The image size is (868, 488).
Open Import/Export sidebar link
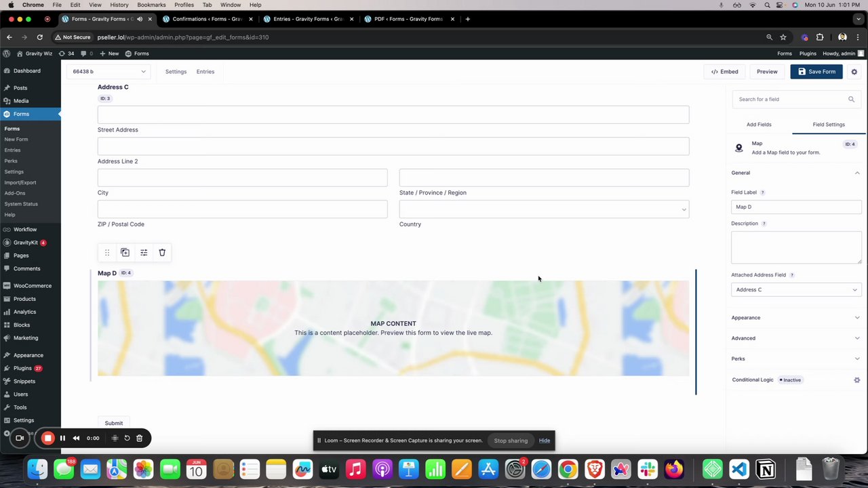pos(20,182)
